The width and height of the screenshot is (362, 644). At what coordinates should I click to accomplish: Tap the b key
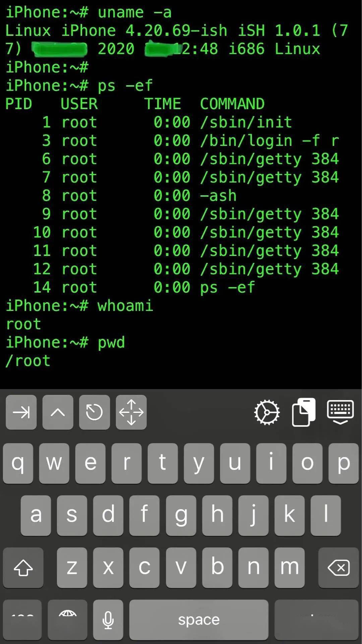point(217,568)
